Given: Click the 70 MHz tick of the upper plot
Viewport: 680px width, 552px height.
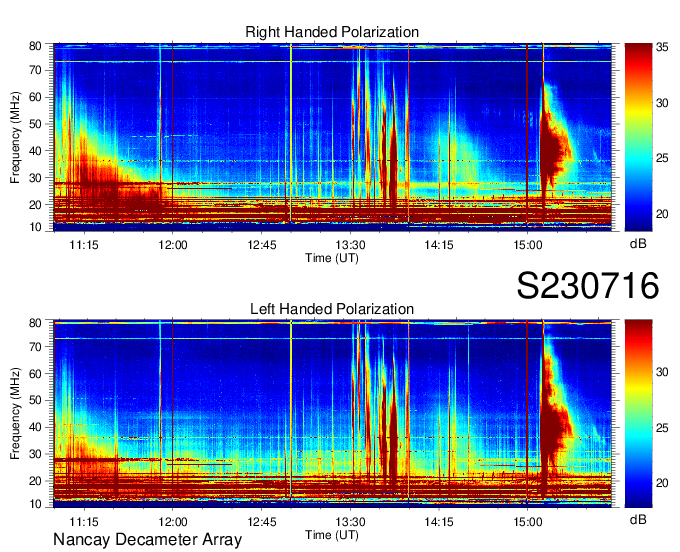Looking at the screenshot, I should (35, 70).
